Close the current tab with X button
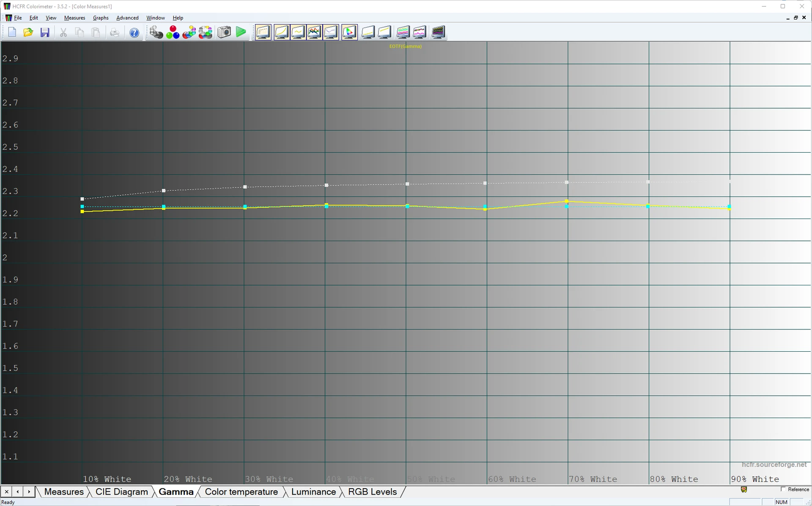The height and width of the screenshot is (506, 812). click(6, 492)
